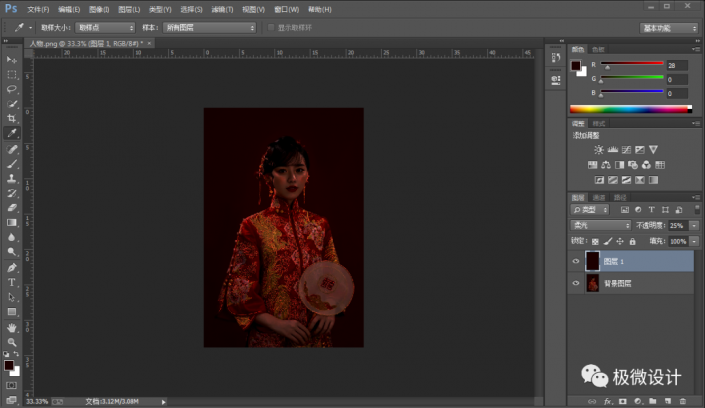The height and width of the screenshot is (408, 705).
Task: Select the History Brush tool
Action: [x=12, y=193]
